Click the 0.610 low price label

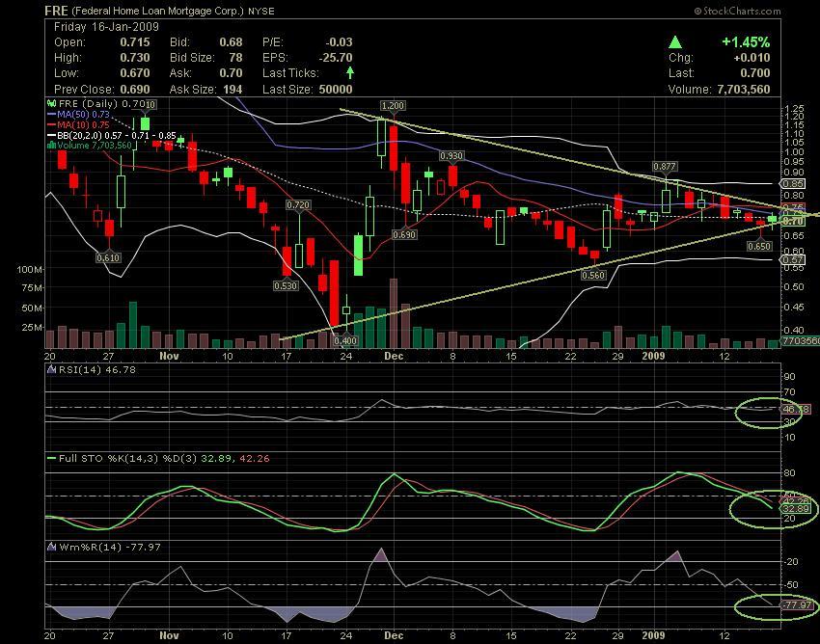pyautogui.click(x=109, y=257)
